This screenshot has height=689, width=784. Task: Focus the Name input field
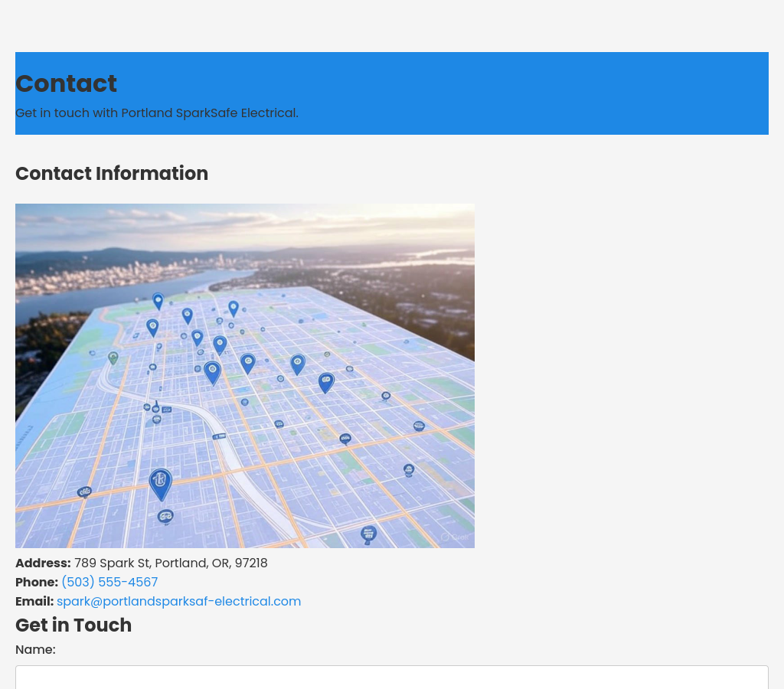(x=392, y=678)
